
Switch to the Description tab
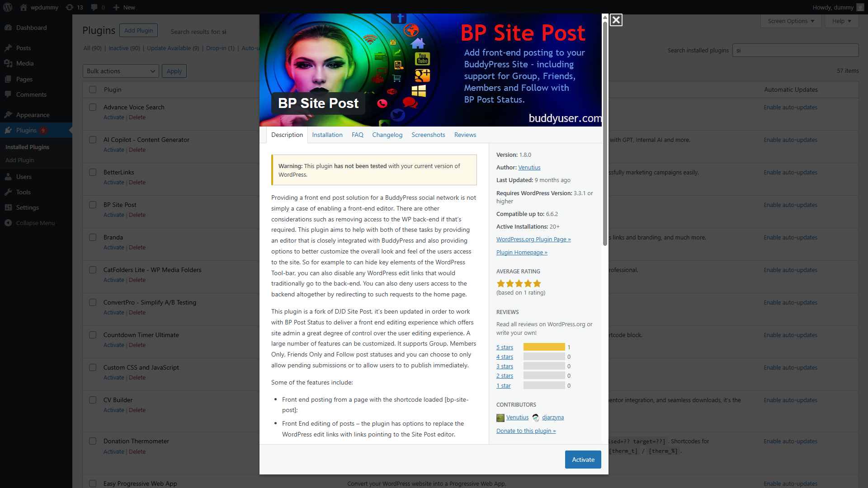(x=287, y=135)
